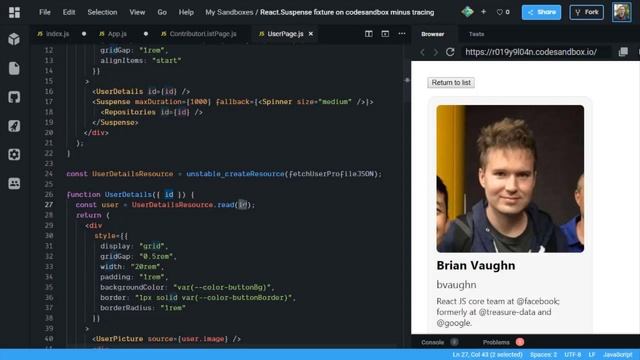
Task: Click the borderRadius property on line 37
Action: (126, 308)
